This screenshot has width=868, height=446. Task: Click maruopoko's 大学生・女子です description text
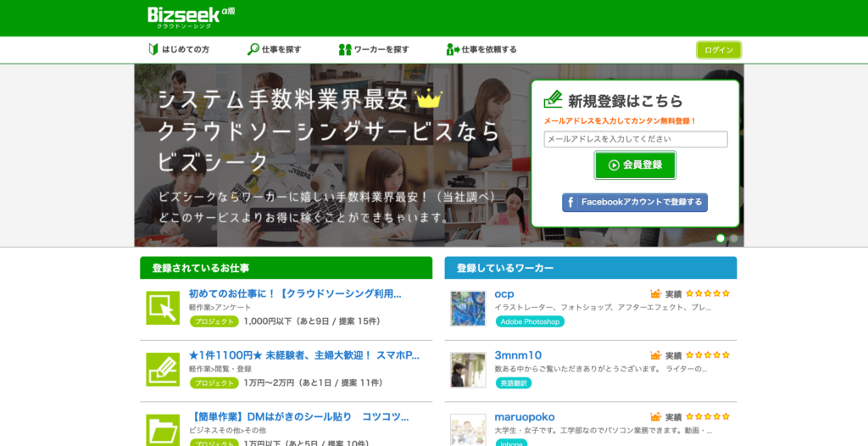point(603,431)
